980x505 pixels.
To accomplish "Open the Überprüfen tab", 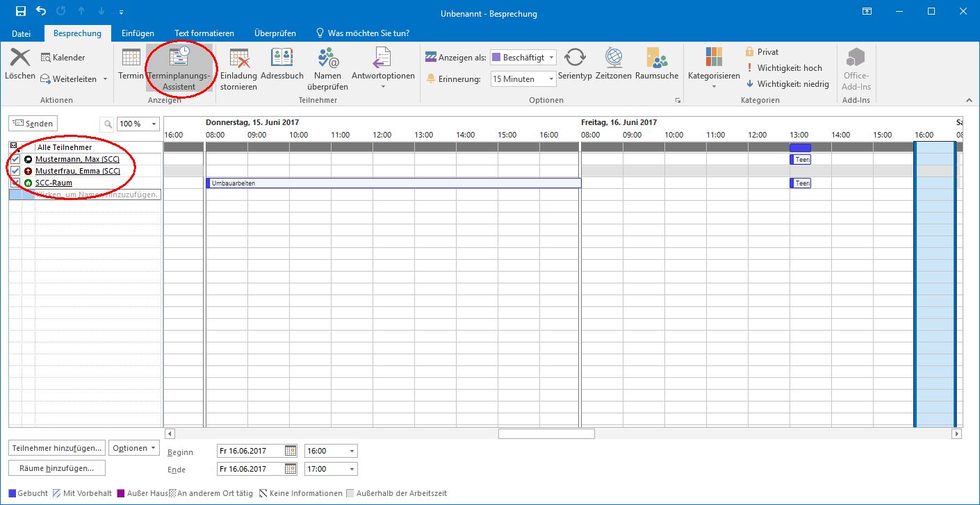I will 275,33.
